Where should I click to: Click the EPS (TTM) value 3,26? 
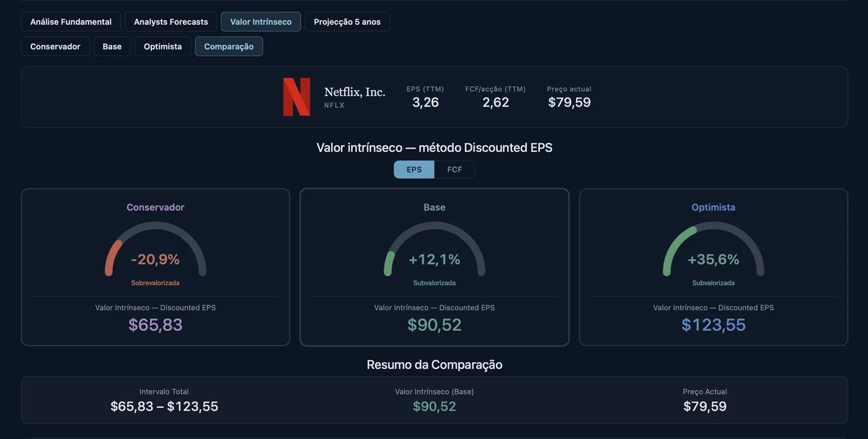point(425,102)
